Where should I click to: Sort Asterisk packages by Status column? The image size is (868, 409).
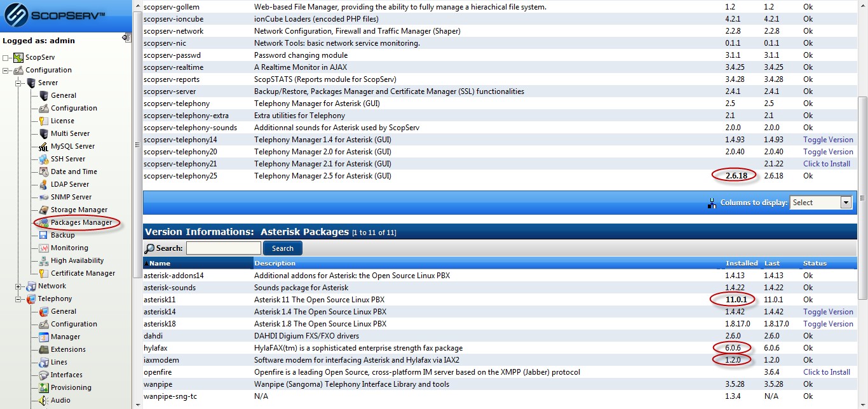(815, 263)
